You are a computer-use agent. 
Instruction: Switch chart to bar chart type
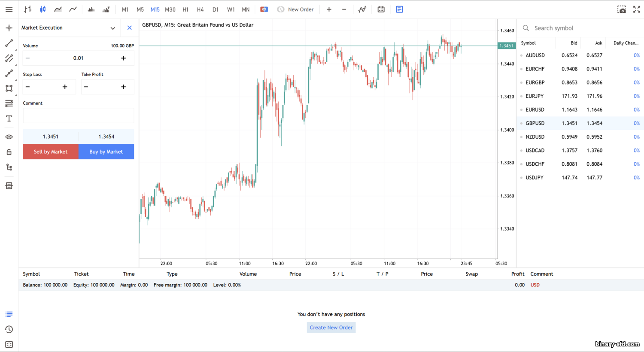[27, 9]
